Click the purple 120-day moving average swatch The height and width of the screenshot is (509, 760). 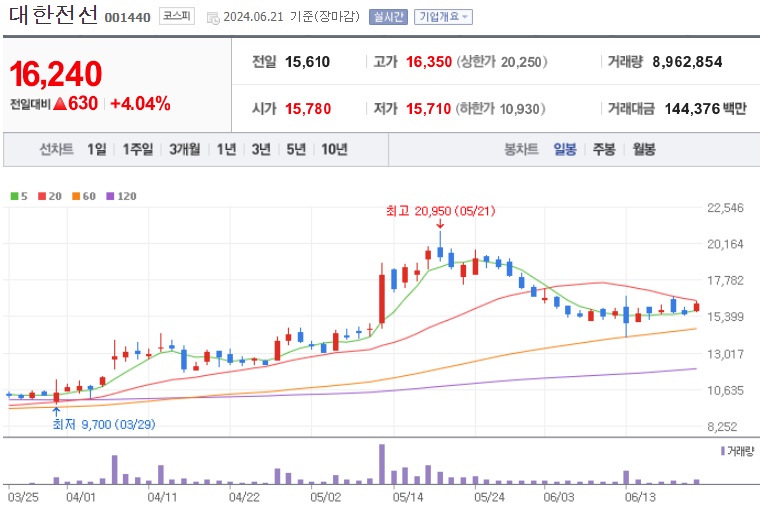[110, 196]
